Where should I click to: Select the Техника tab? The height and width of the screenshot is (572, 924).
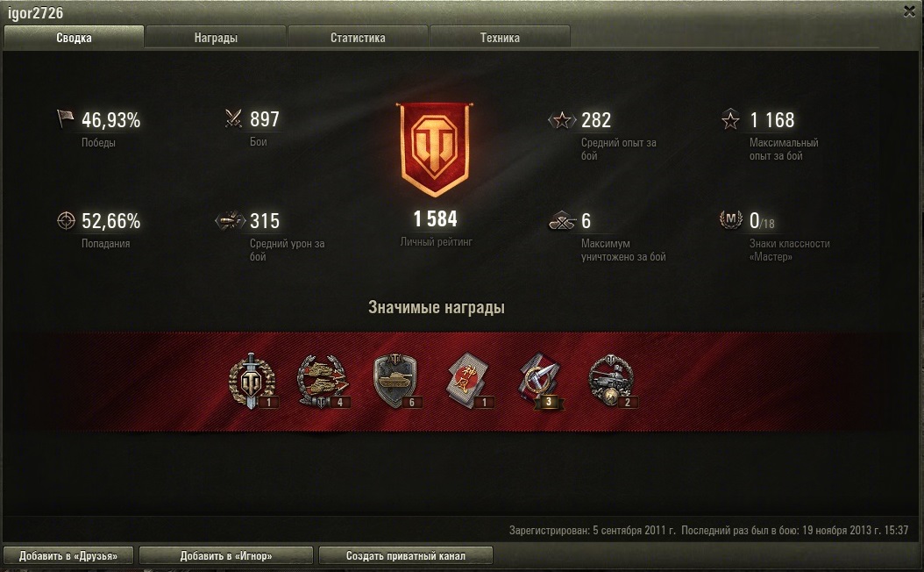point(500,37)
